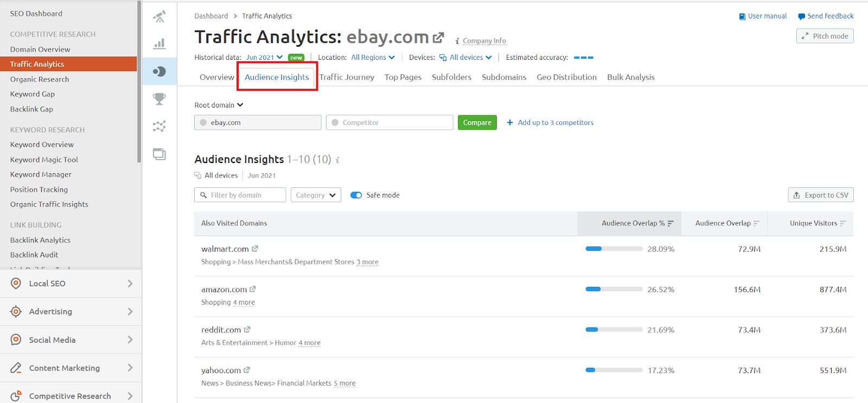Open the All devices dropdown
The width and height of the screenshot is (868, 403).
465,57
